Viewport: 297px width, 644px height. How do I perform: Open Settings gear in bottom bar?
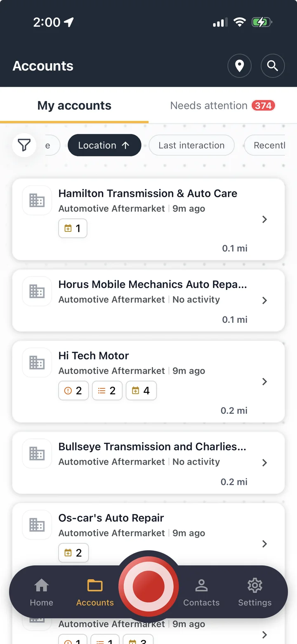click(255, 592)
